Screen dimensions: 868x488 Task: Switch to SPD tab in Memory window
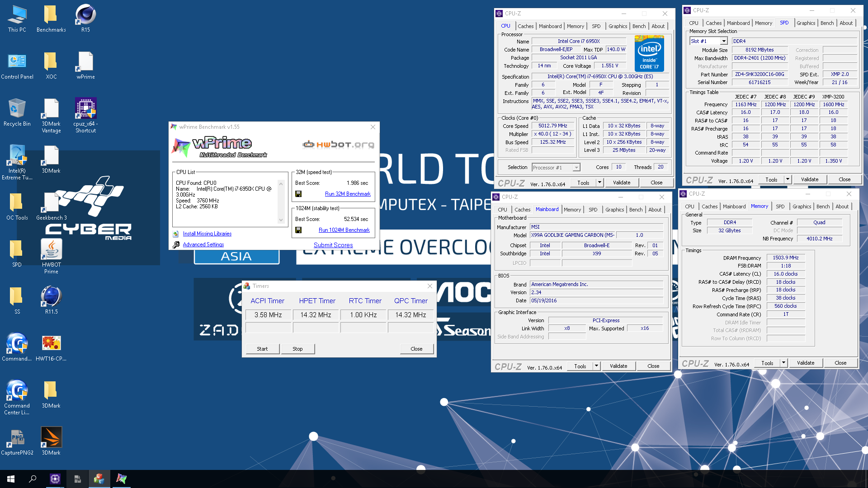coord(780,206)
